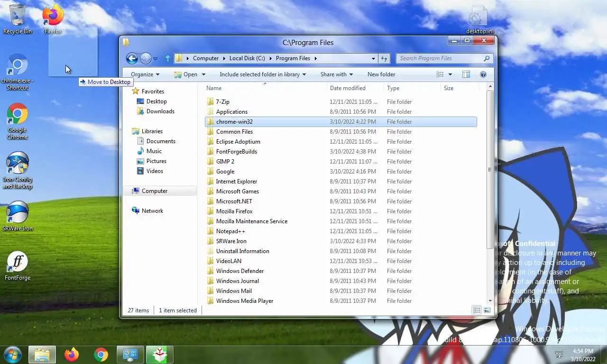Click the File Explorer taskbar icon

point(42,355)
